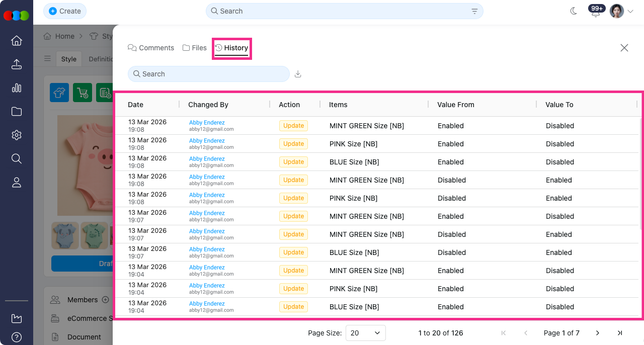Go to the next history page
644x345 pixels.
point(598,333)
